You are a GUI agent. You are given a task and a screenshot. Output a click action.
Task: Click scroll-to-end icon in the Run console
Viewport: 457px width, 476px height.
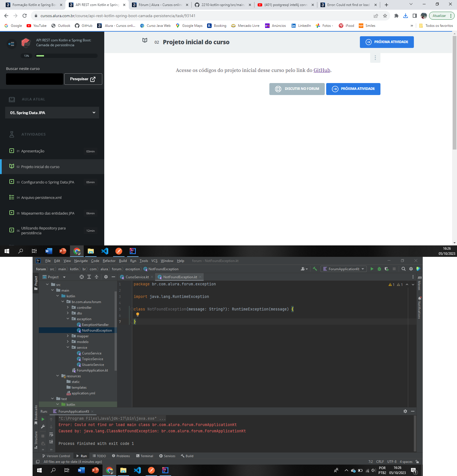pos(51,441)
